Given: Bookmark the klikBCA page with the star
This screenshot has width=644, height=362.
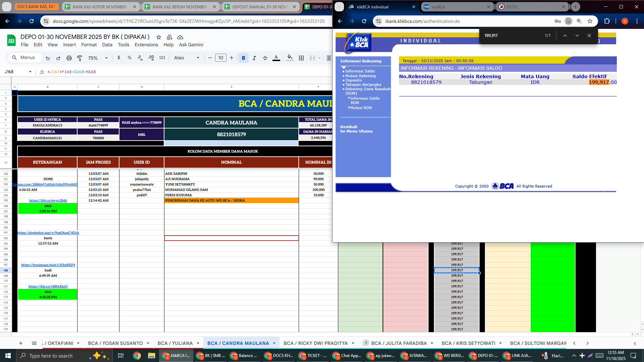Looking at the screenshot, I should [590, 21].
